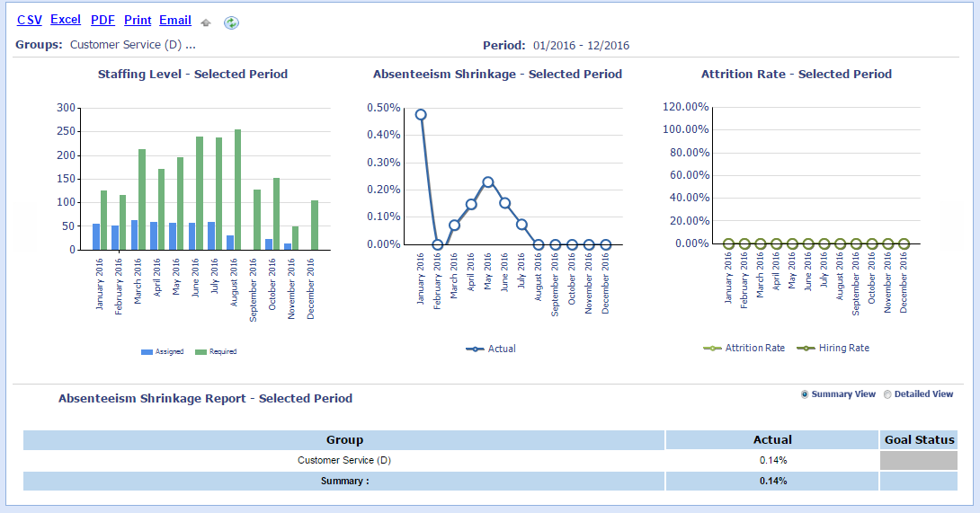Select the Detailed View radio button
Viewport: 980px width, 513px height.
(x=887, y=394)
